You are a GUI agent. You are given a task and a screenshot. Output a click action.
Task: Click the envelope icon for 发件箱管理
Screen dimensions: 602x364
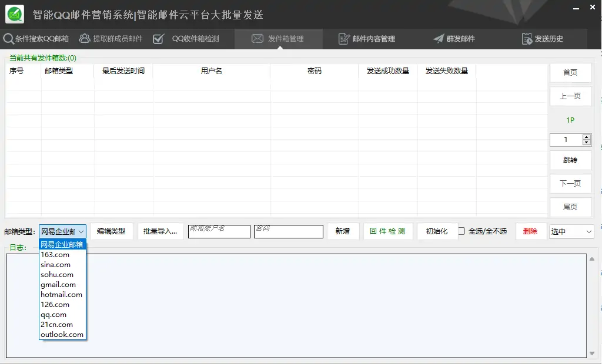[x=257, y=38]
